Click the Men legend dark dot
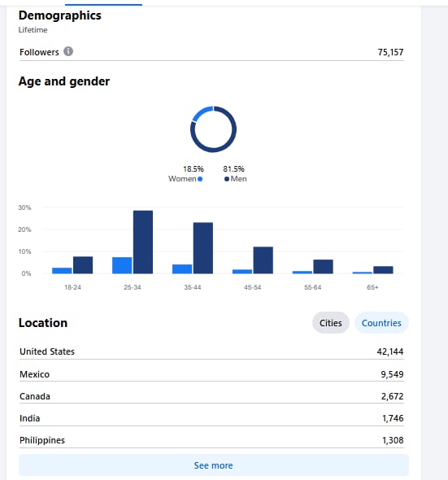Image resolution: width=448 pixels, height=480 pixels. (227, 179)
